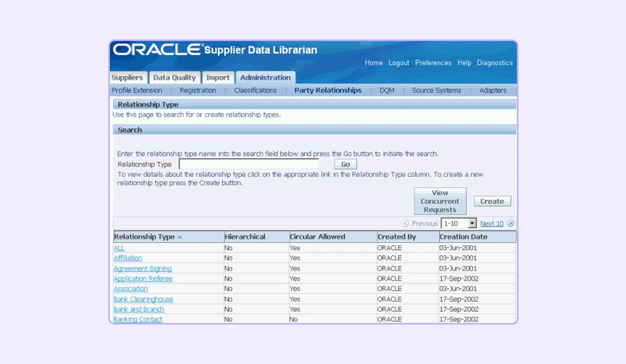The image size is (626, 364).
Task: Select the Administration tab
Action: point(265,77)
